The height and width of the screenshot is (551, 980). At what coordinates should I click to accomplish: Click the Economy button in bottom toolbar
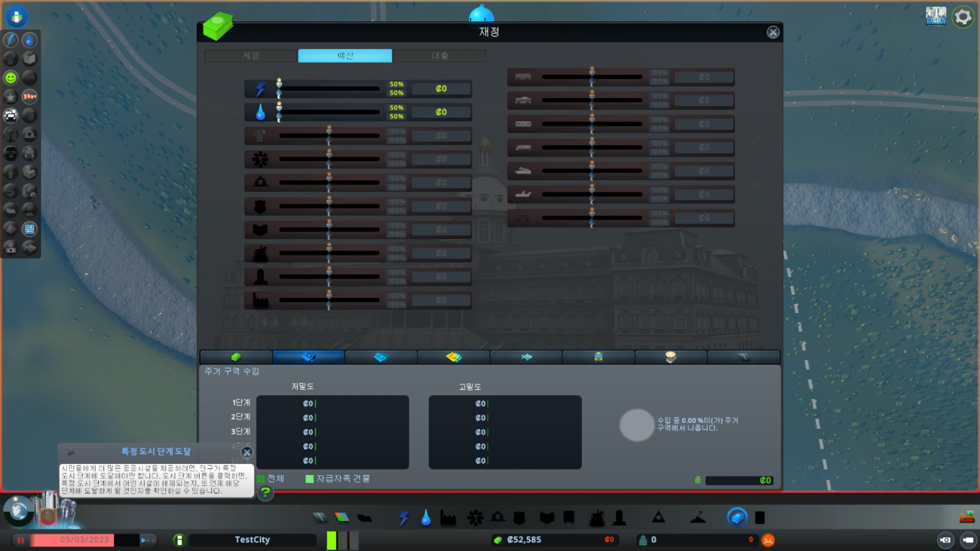point(737,518)
